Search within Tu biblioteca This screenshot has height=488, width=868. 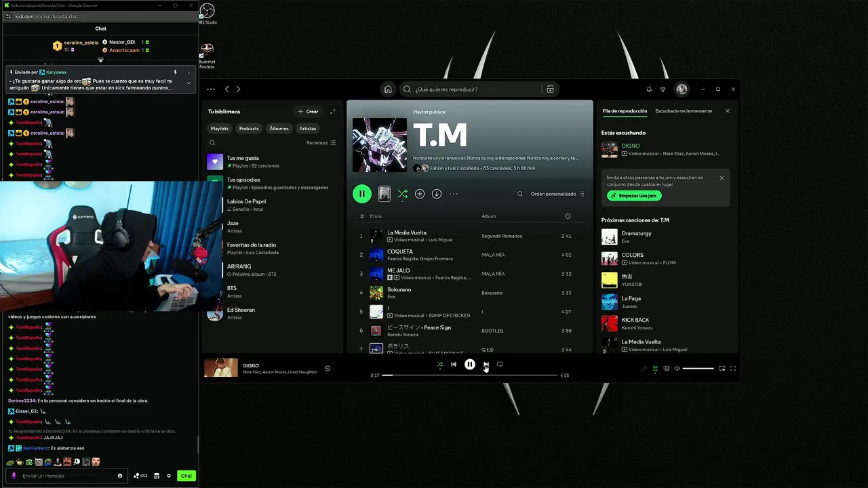pos(212,142)
